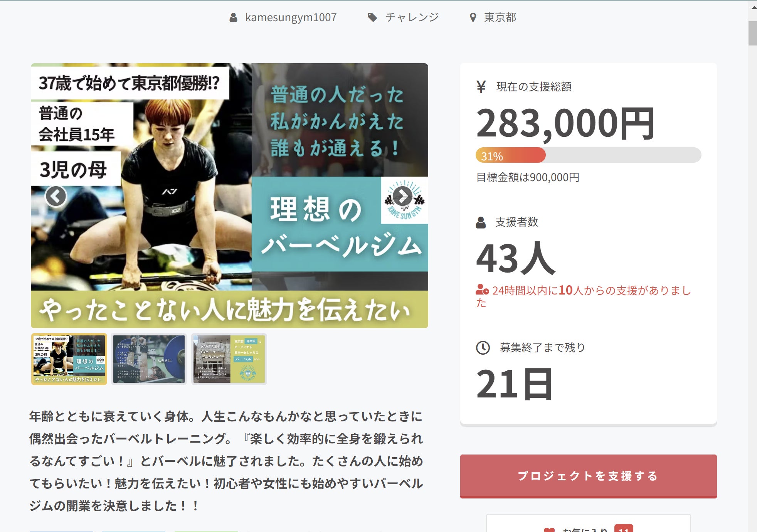Open the チャレンジ category link
The image size is (757, 532).
point(412,17)
